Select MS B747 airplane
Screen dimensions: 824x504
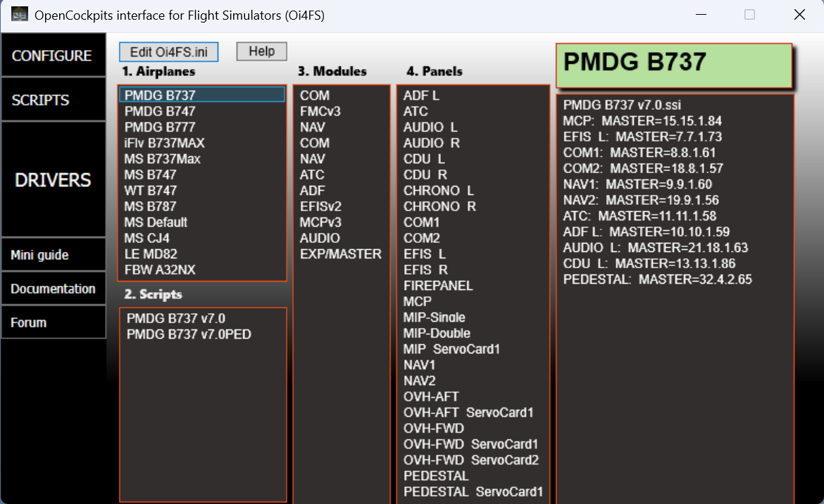[x=150, y=175]
